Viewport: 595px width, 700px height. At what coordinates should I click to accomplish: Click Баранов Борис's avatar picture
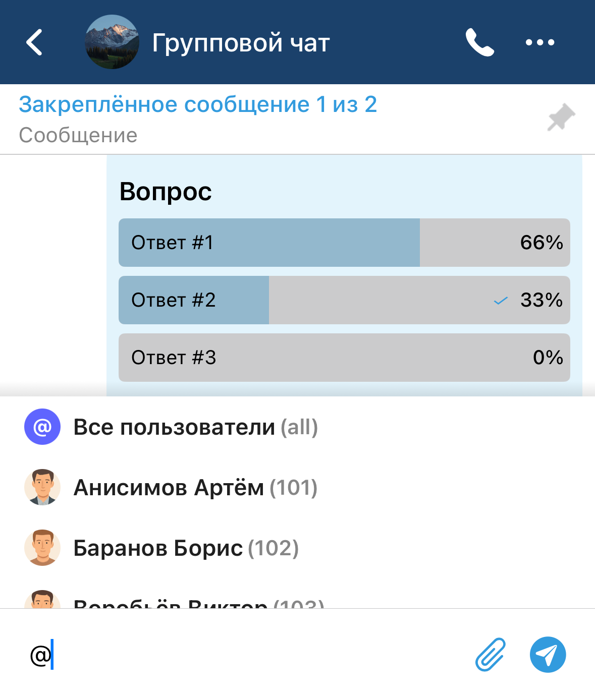coord(42,548)
